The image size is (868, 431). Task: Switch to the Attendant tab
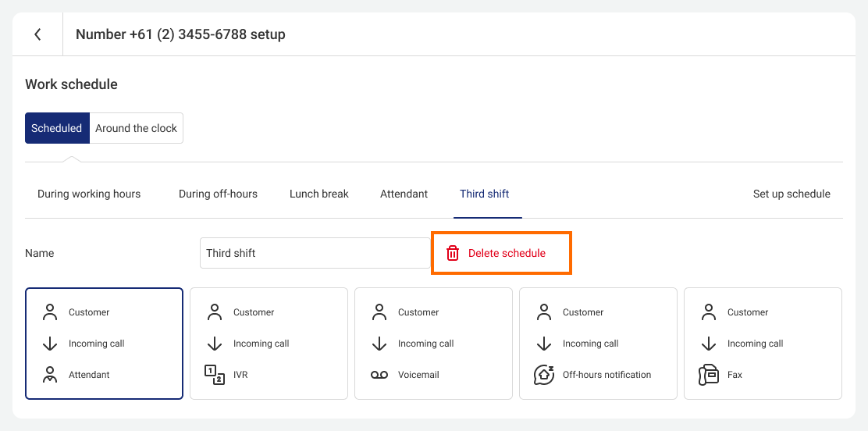(404, 194)
